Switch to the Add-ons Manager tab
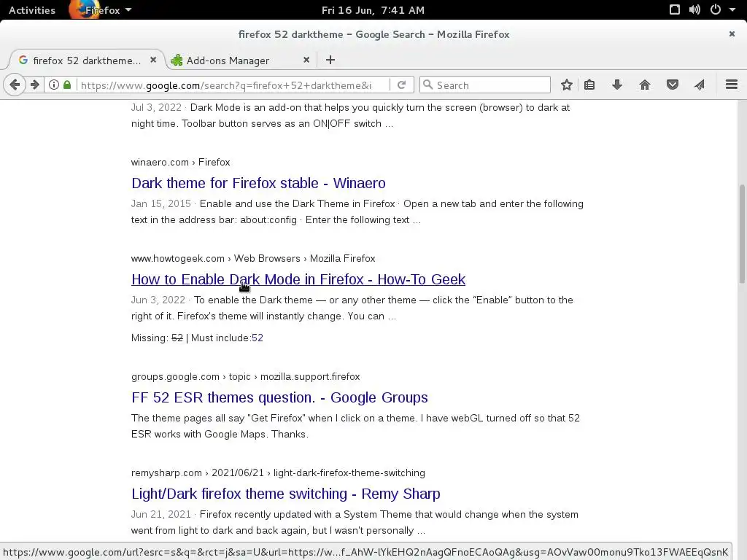This screenshot has width=747, height=560. point(241,60)
